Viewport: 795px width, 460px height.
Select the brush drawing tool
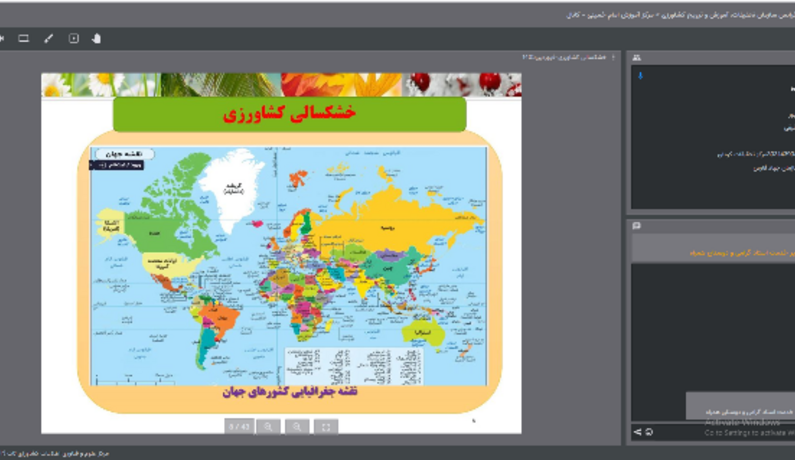(49, 39)
